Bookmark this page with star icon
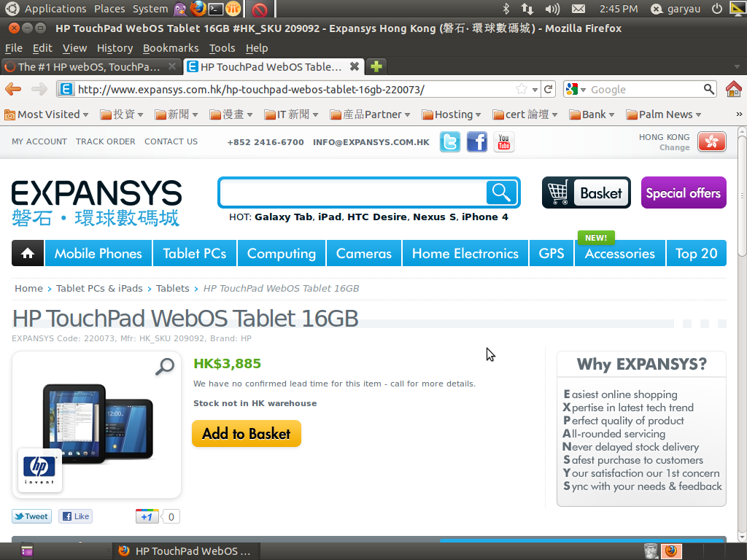Viewport: 747px width, 560px height. [x=522, y=89]
